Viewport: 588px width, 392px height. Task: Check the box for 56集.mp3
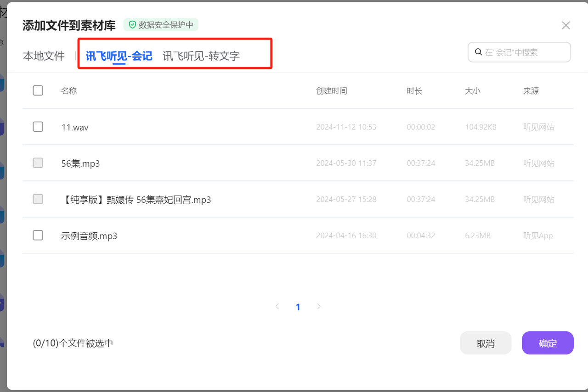point(38,163)
